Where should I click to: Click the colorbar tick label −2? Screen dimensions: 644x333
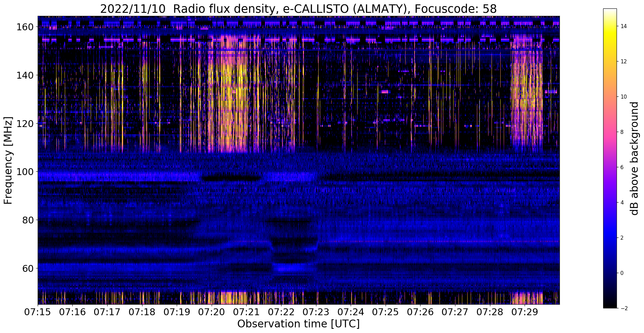[x=624, y=308]
